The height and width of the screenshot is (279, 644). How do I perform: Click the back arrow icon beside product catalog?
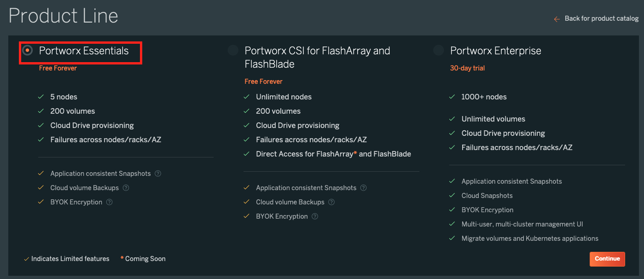pos(557,19)
